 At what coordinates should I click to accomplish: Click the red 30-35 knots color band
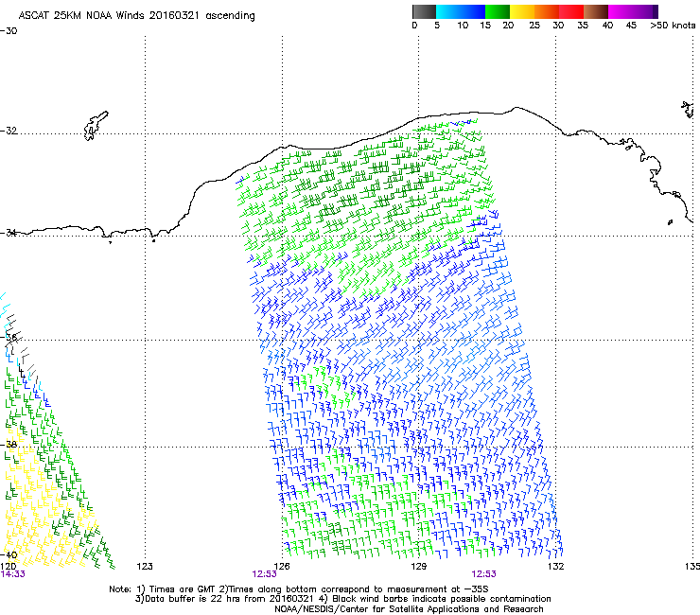[571, 11]
